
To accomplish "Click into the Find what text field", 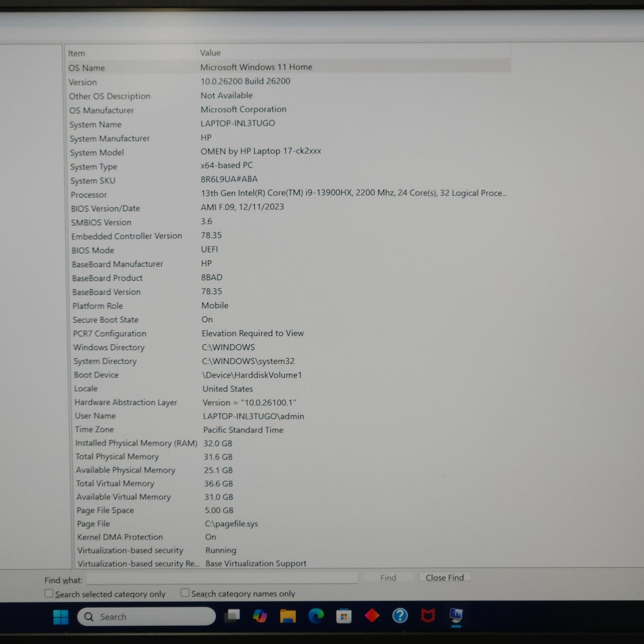I will tap(222, 578).
